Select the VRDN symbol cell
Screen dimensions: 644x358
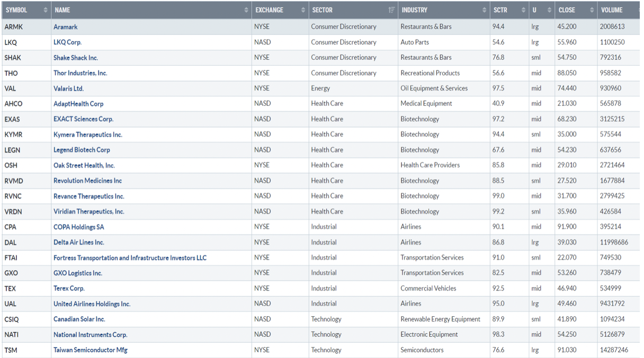13,212
